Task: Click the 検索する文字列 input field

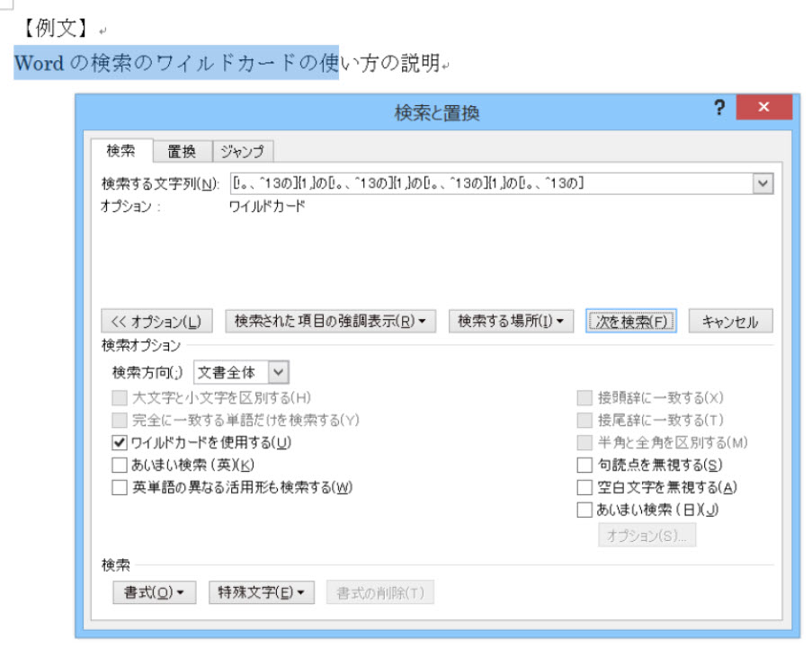Action: pyautogui.click(x=490, y=183)
